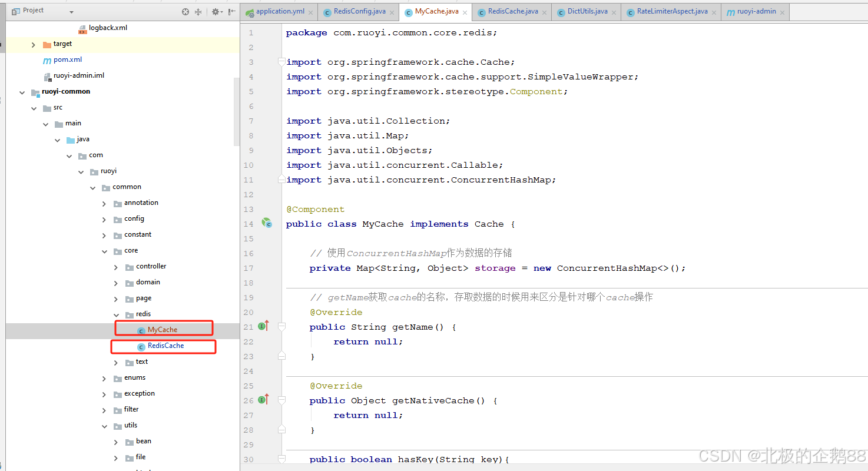Viewport: 868px width, 471px height.
Task: Expand the page package
Action: (x=116, y=298)
